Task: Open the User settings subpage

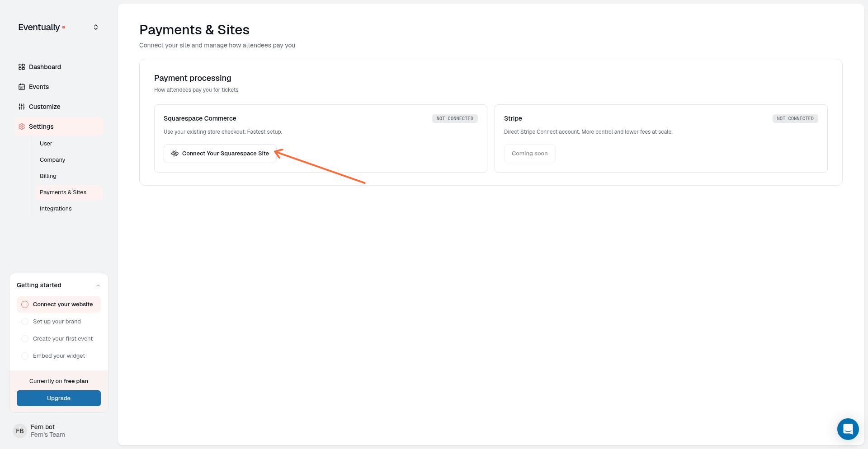Action: pyautogui.click(x=69, y=144)
